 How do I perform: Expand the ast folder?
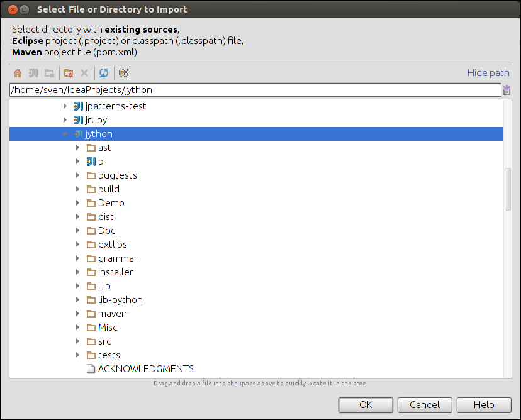[x=77, y=147]
